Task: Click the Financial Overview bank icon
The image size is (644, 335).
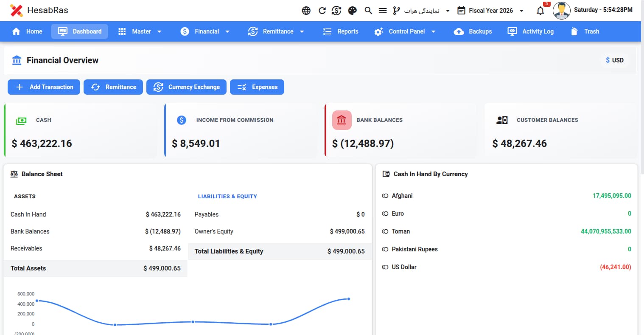Action: tap(17, 60)
